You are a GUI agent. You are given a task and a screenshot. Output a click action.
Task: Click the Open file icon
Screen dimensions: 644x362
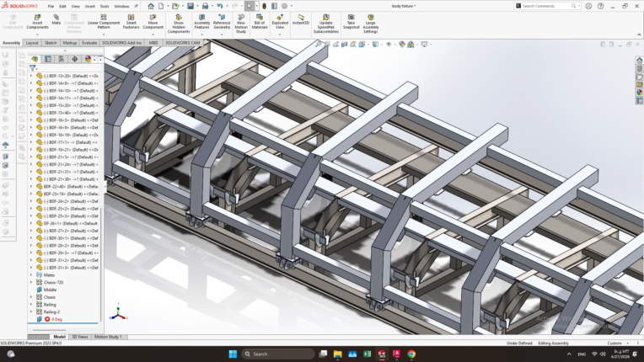click(175, 6)
